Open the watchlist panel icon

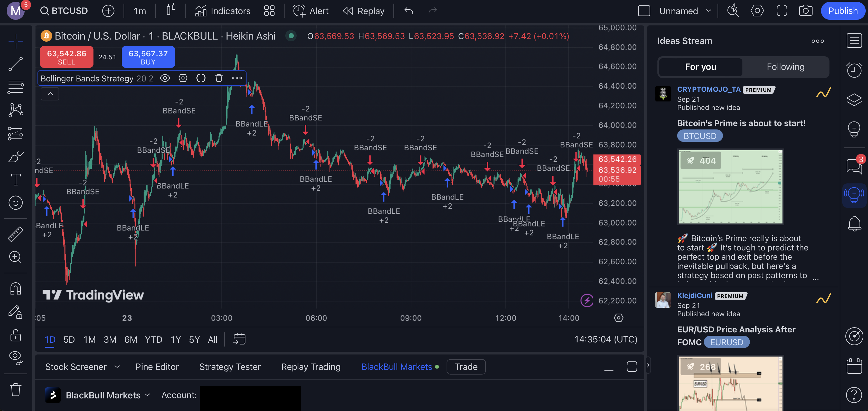pyautogui.click(x=854, y=41)
